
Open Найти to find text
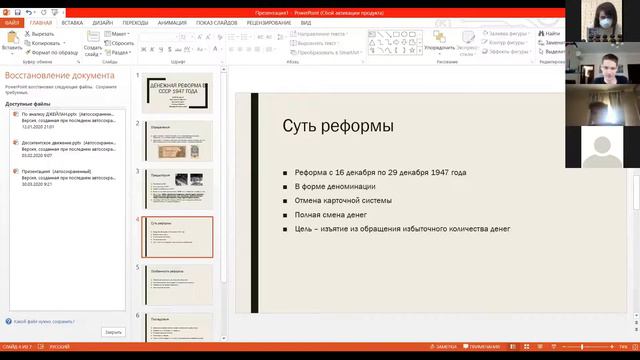pyautogui.click(x=549, y=33)
